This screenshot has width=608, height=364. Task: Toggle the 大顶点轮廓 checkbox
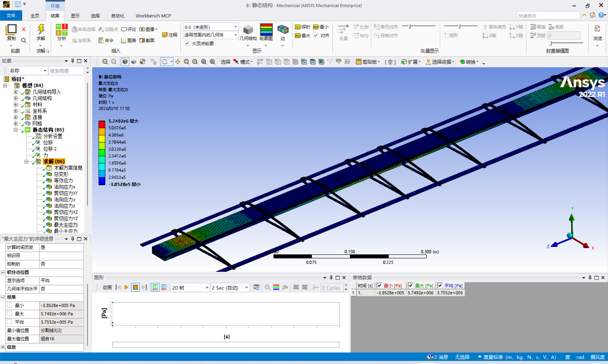pyautogui.click(x=187, y=43)
